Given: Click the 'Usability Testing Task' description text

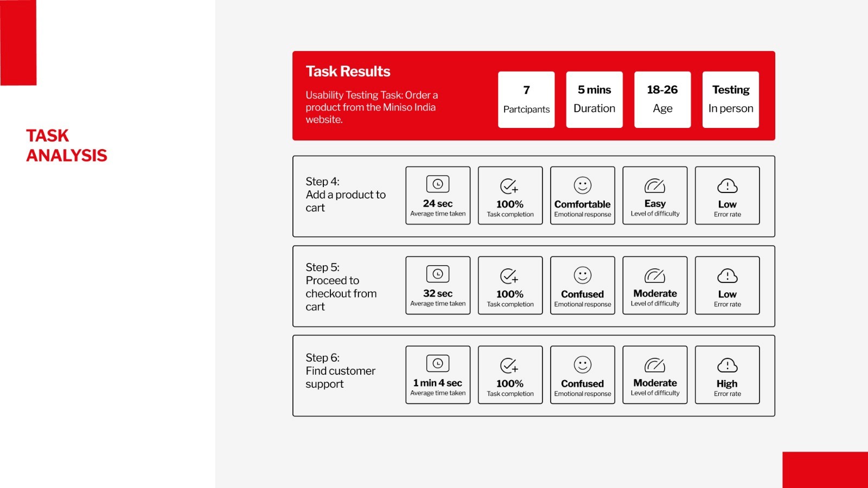Looking at the screenshot, I should 372,107.
